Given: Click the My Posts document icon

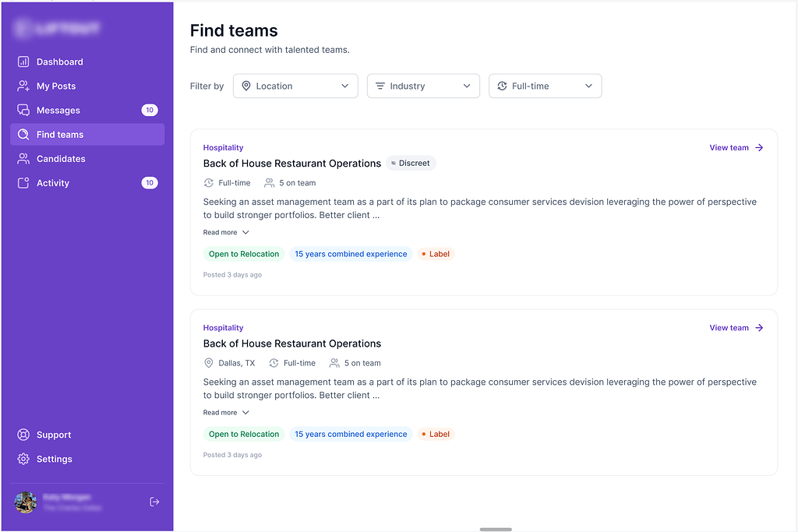Looking at the screenshot, I should point(25,86).
